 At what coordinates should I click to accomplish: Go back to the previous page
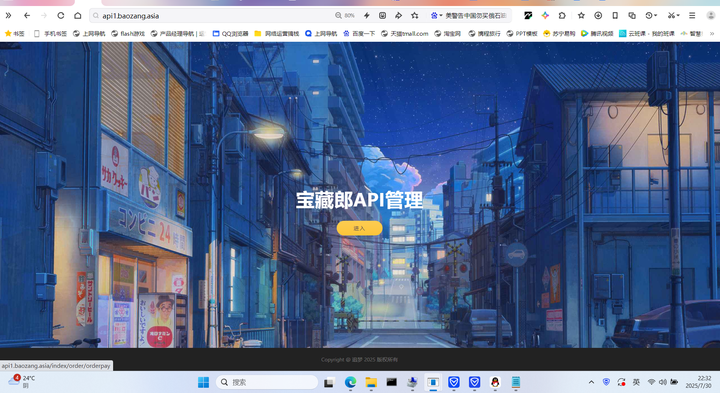27,16
